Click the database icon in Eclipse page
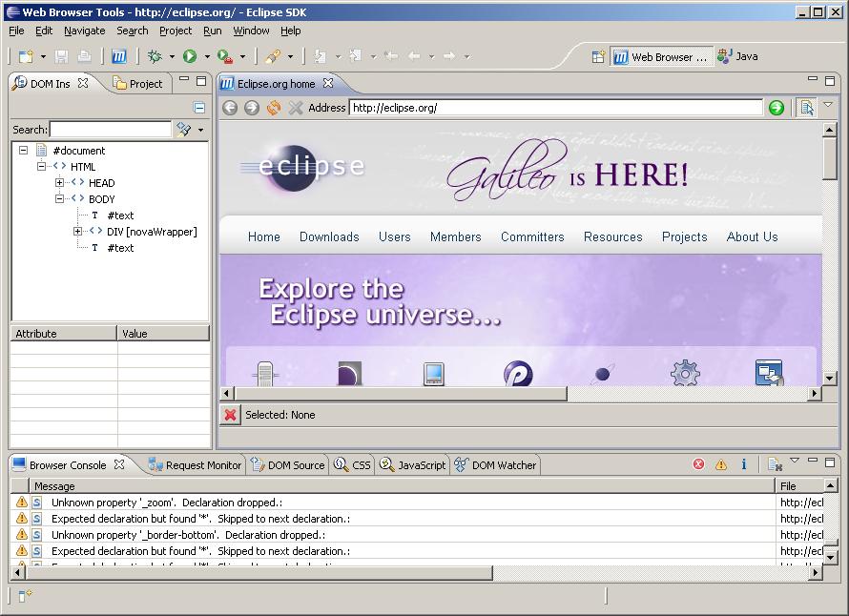Viewport: 849px width, 616px height. [265, 373]
